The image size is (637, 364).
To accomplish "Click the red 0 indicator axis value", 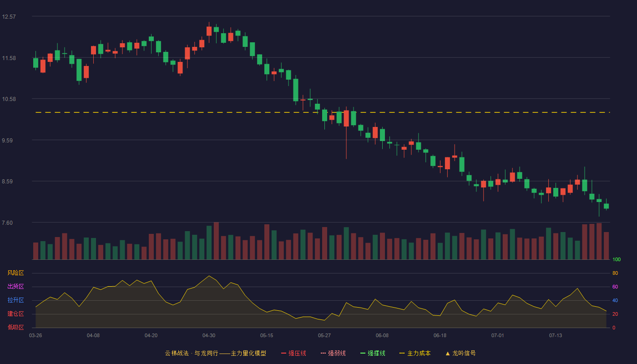I will 614,328.
